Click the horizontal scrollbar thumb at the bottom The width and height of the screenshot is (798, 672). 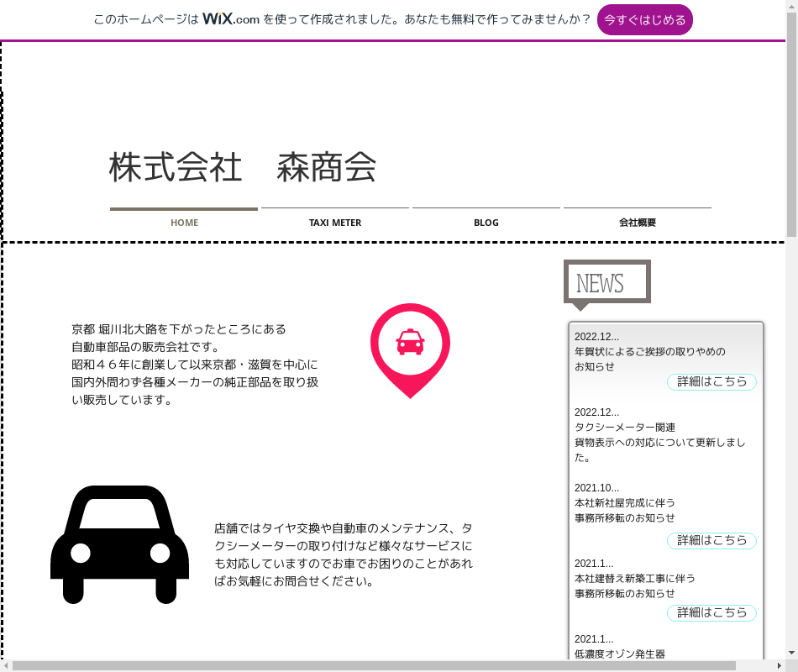(374, 665)
